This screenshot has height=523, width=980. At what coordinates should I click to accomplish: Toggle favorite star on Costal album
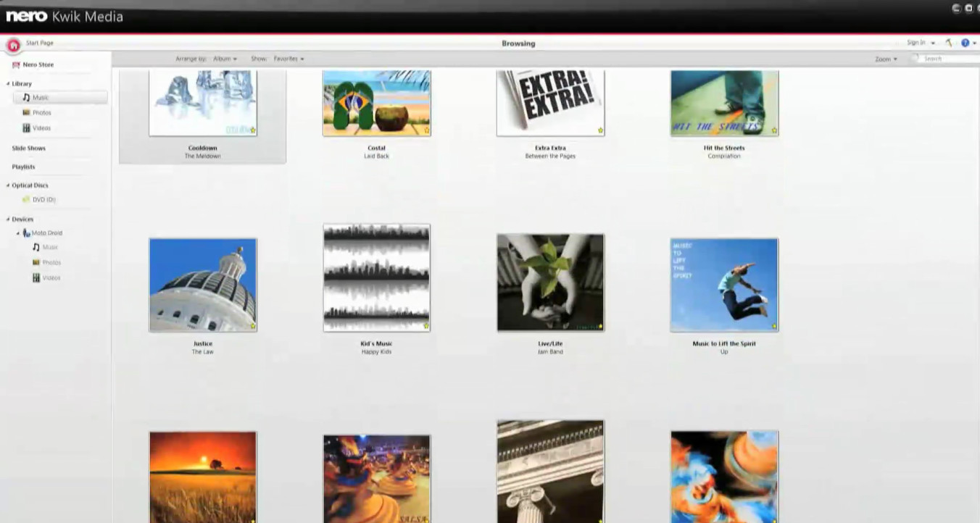tap(426, 130)
